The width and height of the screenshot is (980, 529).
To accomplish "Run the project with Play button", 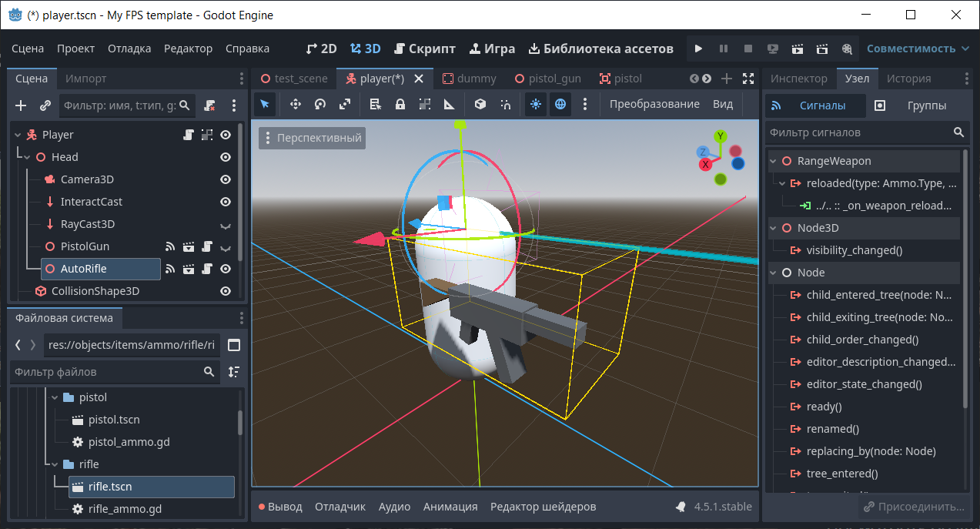I will click(x=698, y=49).
